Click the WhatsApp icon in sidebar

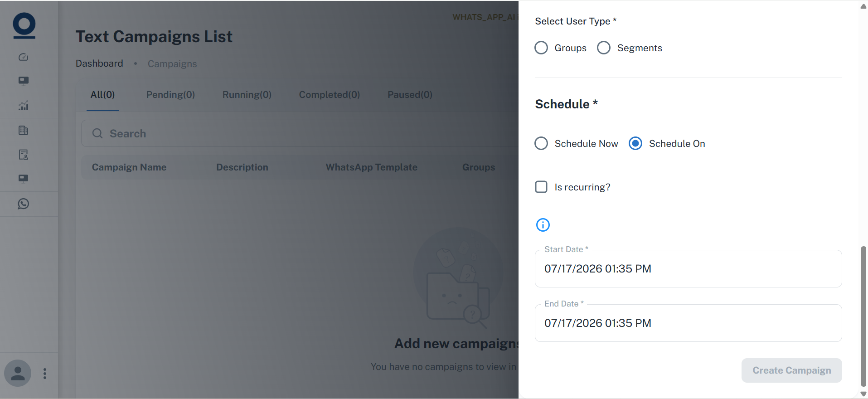(x=23, y=204)
